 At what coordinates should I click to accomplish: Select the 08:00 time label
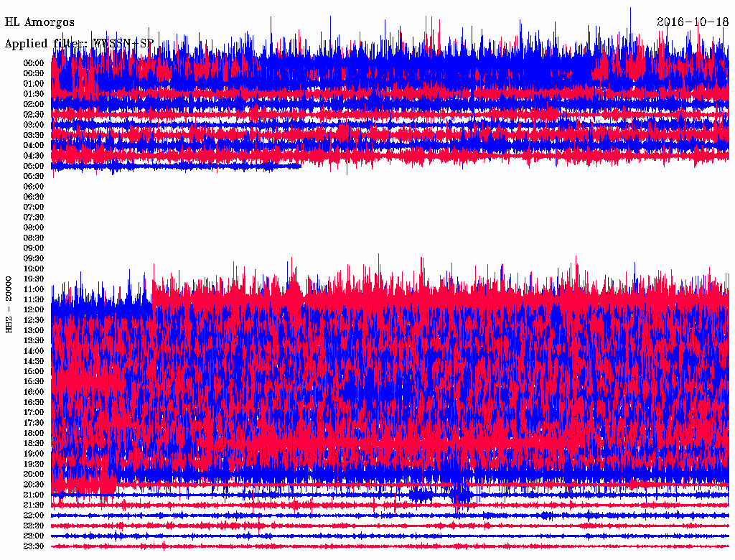tap(34, 228)
